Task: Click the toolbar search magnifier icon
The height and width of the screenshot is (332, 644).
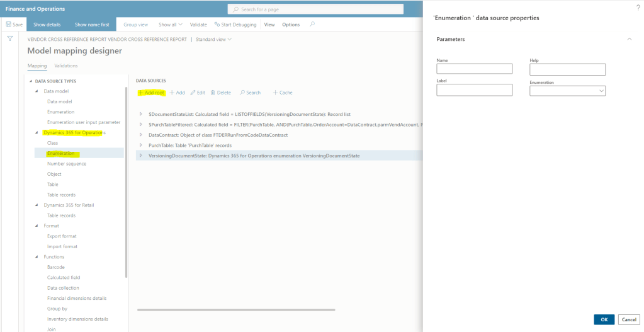Action: (312, 25)
